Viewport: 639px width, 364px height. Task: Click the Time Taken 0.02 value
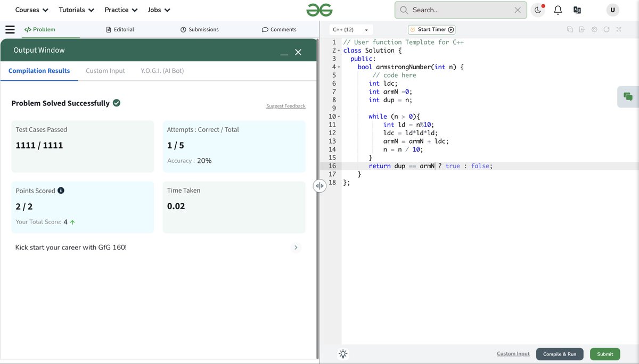pyautogui.click(x=176, y=206)
